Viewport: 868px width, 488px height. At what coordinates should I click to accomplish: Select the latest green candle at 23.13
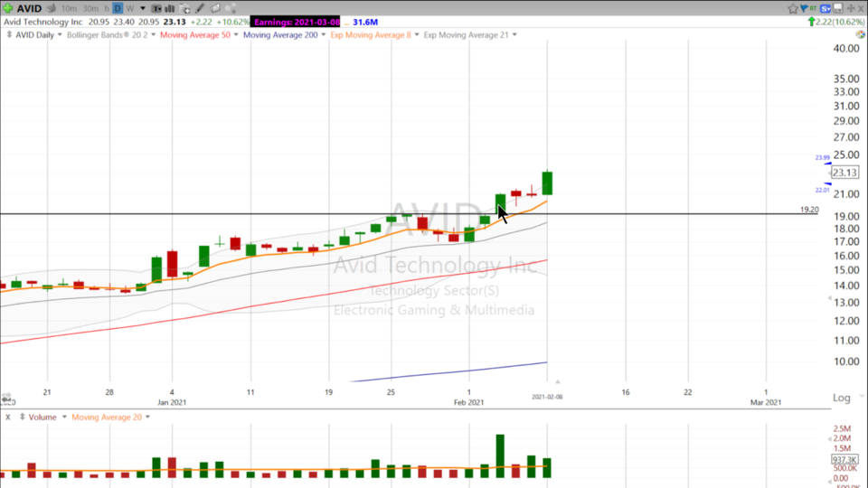pyautogui.click(x=547, y=183)
